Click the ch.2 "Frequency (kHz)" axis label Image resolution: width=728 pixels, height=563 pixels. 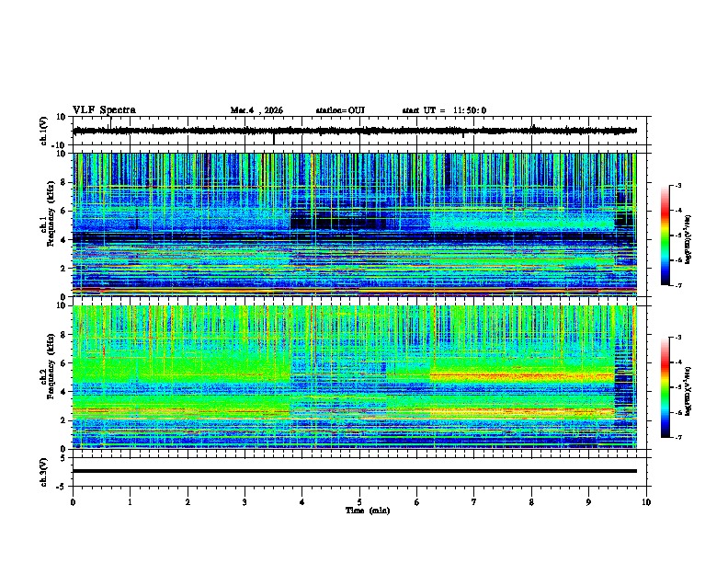(x=51, y=366)
